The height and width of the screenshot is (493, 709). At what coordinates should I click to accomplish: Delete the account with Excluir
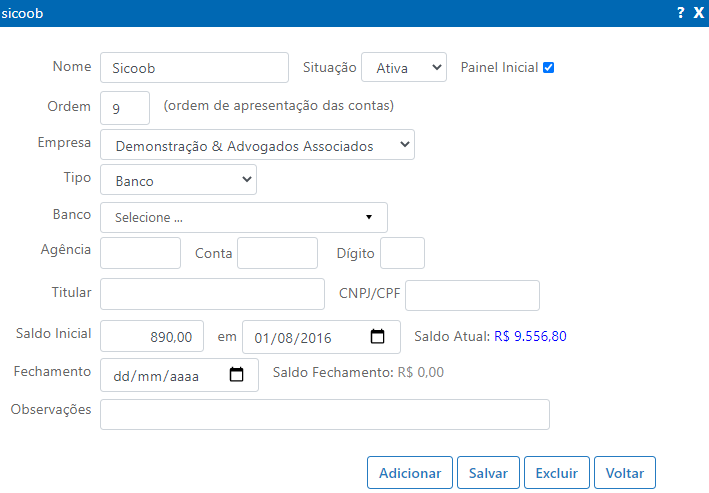click(557, 473)
